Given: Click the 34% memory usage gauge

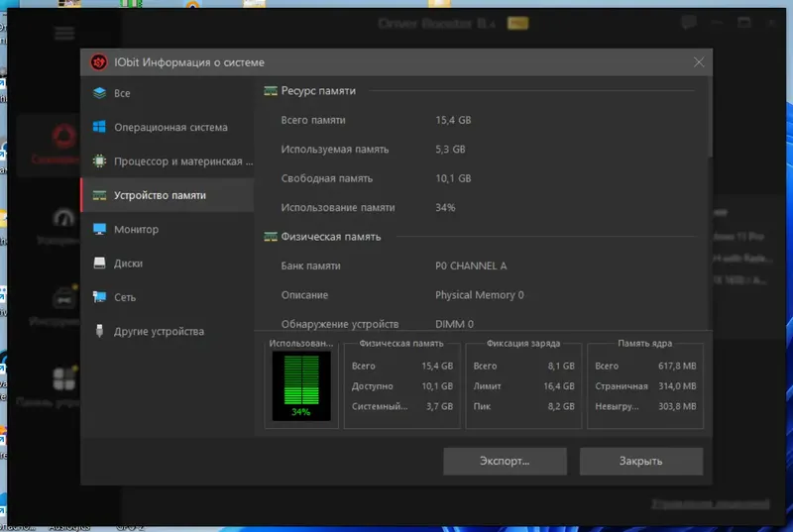Looking at the screenshot, I should click(x=301, y=386).
